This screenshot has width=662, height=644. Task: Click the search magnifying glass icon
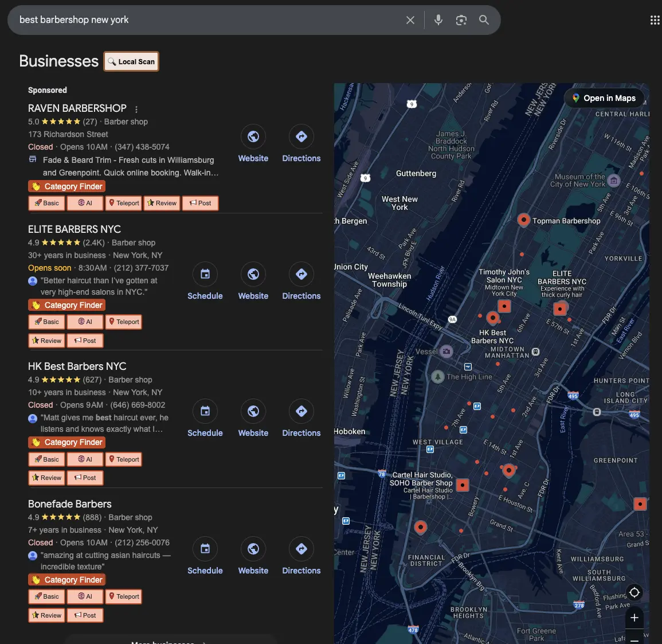coord(484,19)
